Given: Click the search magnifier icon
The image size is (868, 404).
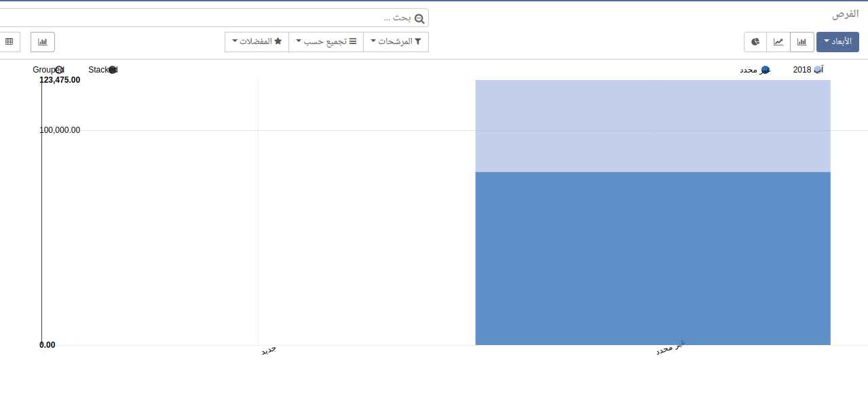Looking at the screenshot, I should (x=419, y=18).
